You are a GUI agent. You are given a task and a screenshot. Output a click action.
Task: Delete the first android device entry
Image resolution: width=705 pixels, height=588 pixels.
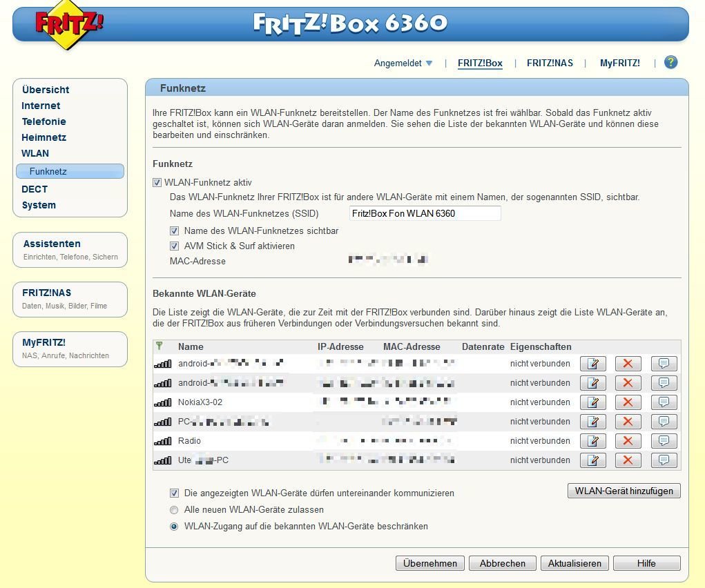click(x=628, y=364)
